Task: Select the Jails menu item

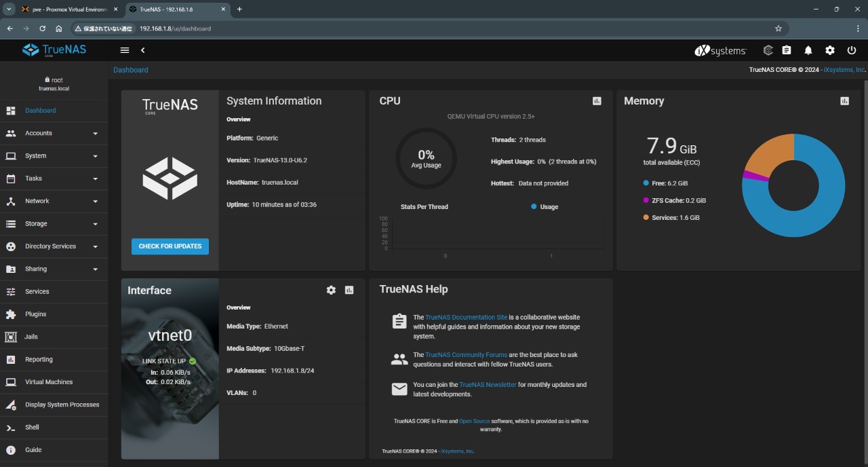Action: 54,337
